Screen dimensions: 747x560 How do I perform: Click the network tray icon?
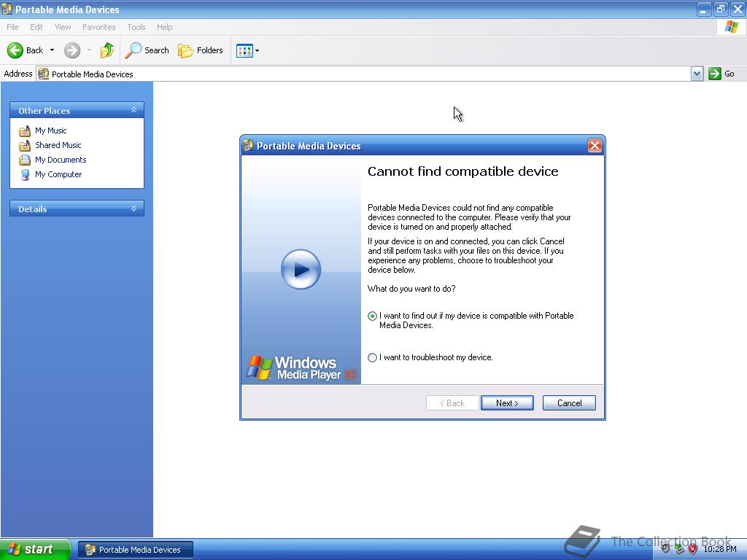[x=679, y=549]
